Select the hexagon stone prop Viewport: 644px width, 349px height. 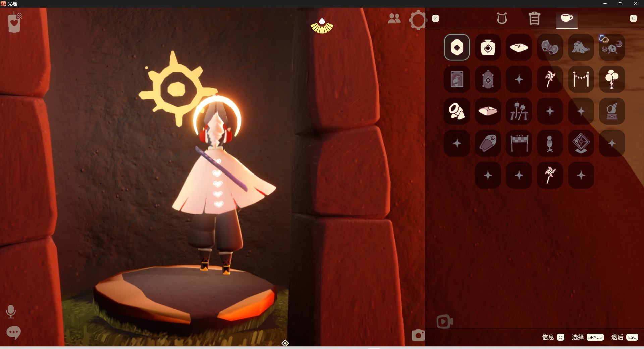[x=457, y=47]
